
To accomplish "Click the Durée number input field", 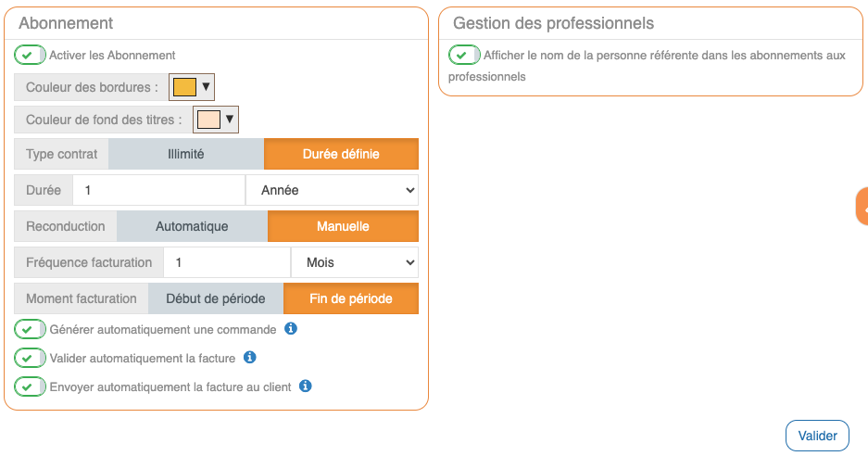I will pos(158,190).
